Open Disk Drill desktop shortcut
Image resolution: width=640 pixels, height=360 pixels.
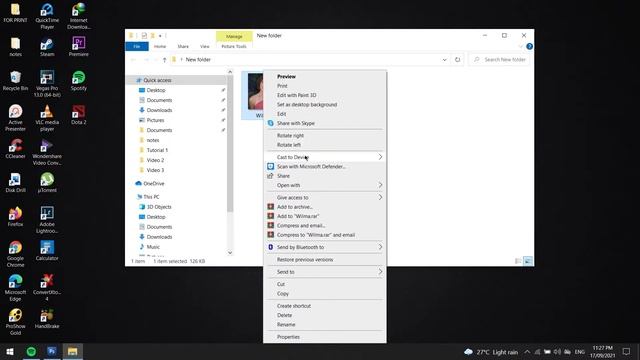click(x=16, y=183)
